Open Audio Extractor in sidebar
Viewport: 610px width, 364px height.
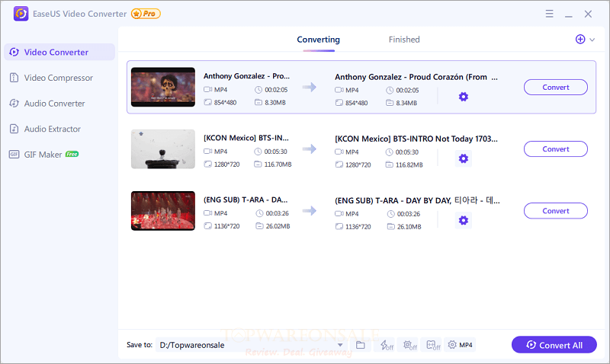click(x=59, y=129)
